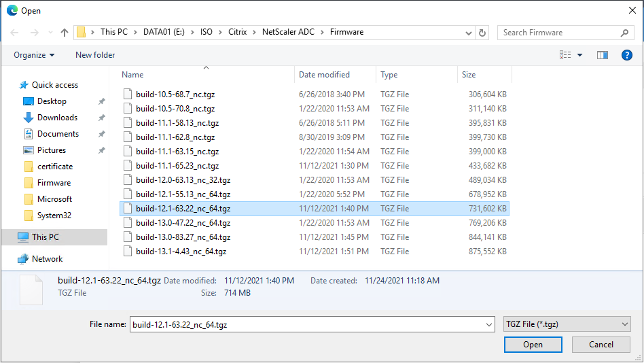Select the Network icon in sidebar

pos(23,259)
